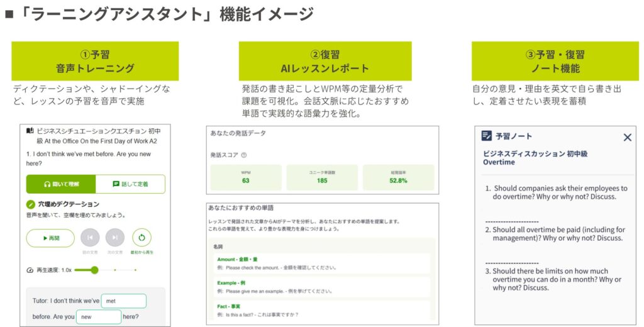The height and width of the screenshot is (327, 644).
Task: Click the 予習ノート note icon
Action: click(486, 136)
